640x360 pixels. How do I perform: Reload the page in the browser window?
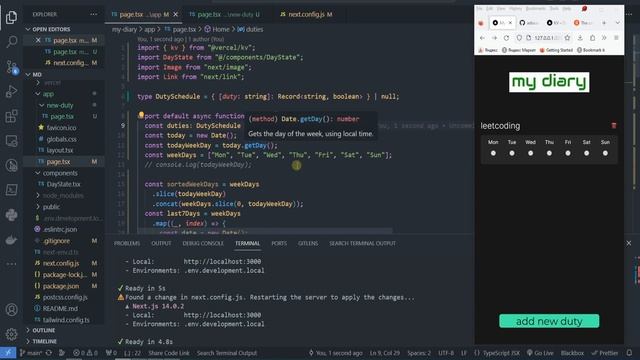[506, 38]
